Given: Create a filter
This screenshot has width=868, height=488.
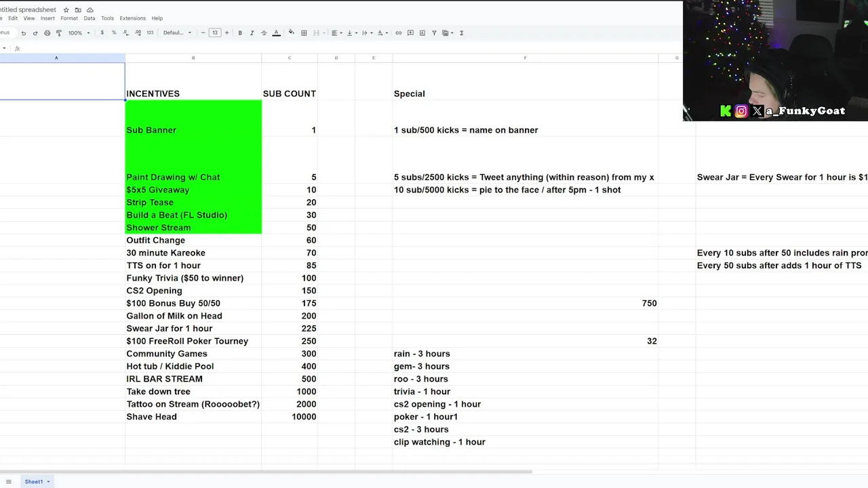Looking at the screenshot, I should pos(434,33).
